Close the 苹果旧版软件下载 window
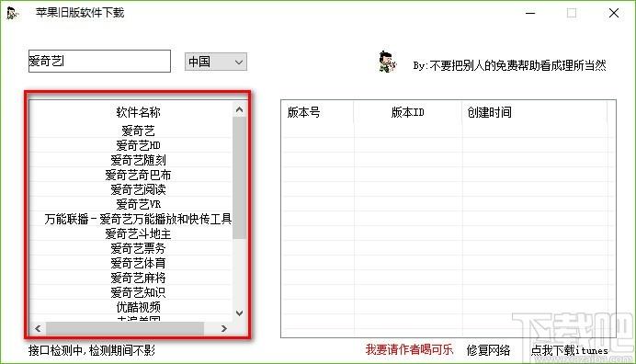This screenshot has width=636, height=364. pyautogui.click(x=614, y=13)
